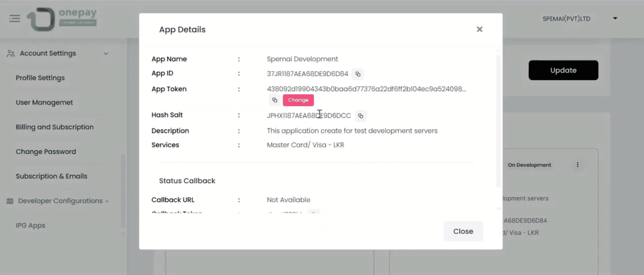Copy the App Token value
The width and height of the screenshot is (644, 275).
275,100
